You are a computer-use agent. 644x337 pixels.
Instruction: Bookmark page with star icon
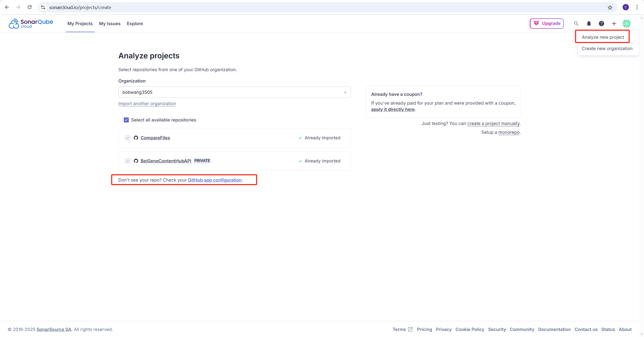click(x=610, y=7)
